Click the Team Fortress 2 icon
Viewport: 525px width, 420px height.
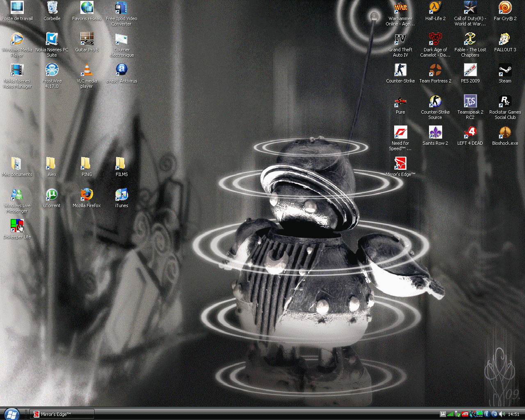pyautogui.click(x=435, y=71)
